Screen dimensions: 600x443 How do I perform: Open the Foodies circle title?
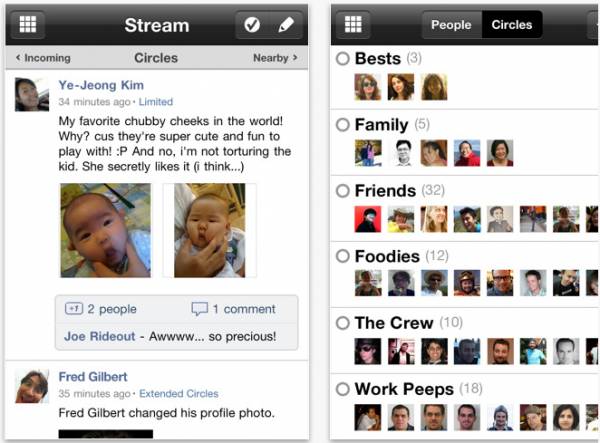(387, 256)
